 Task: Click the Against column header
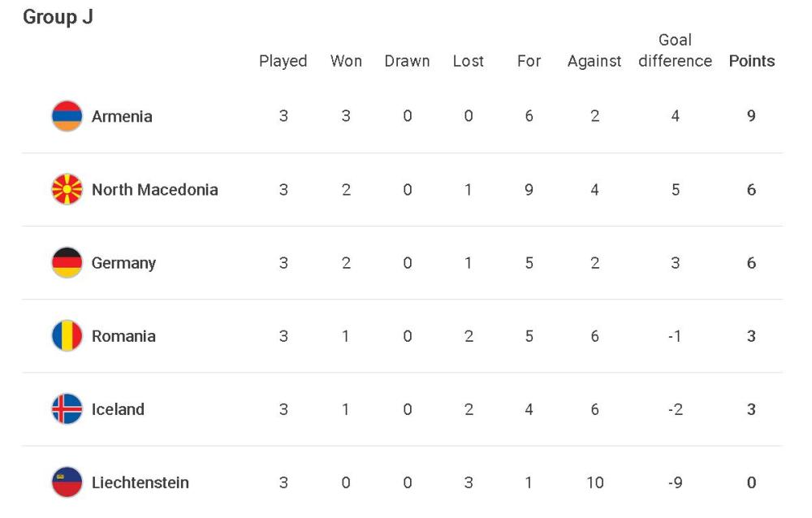pyautogui.click(x=594, y=61)
